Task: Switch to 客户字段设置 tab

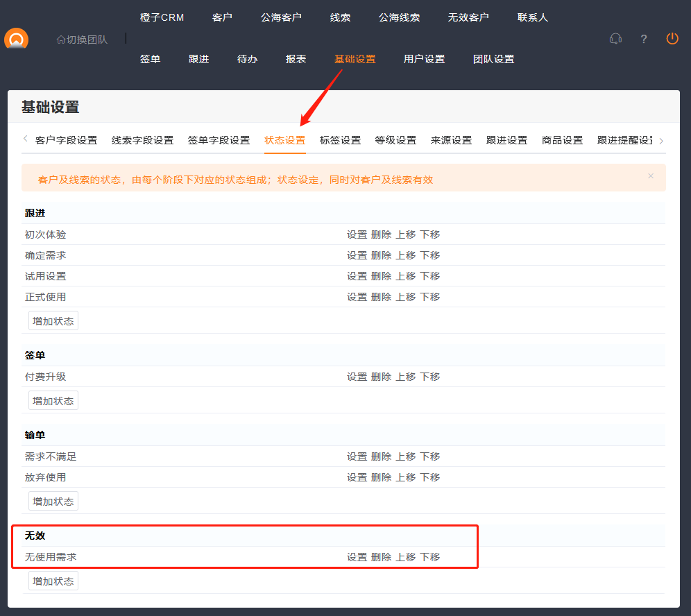Action: 66,140
